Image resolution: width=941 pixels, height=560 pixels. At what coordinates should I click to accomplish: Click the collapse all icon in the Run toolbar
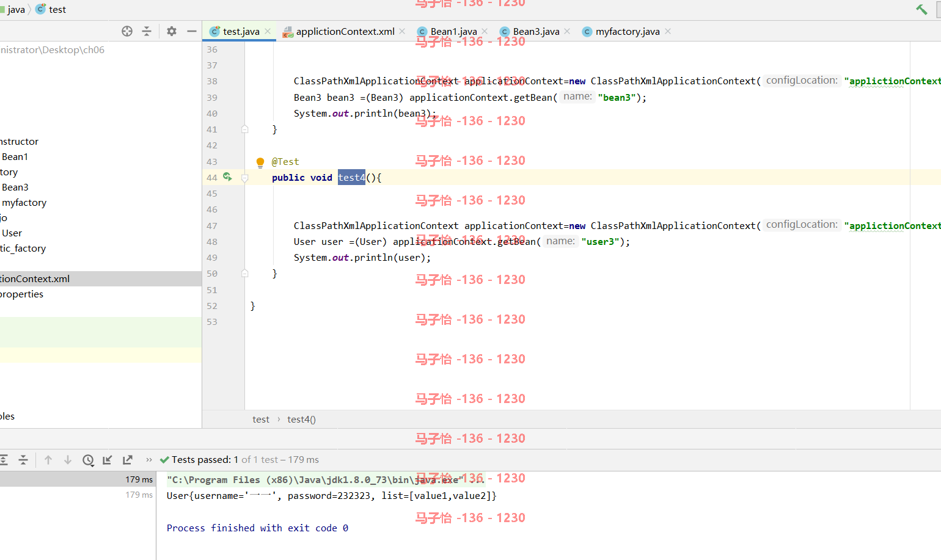pos(23,460)
